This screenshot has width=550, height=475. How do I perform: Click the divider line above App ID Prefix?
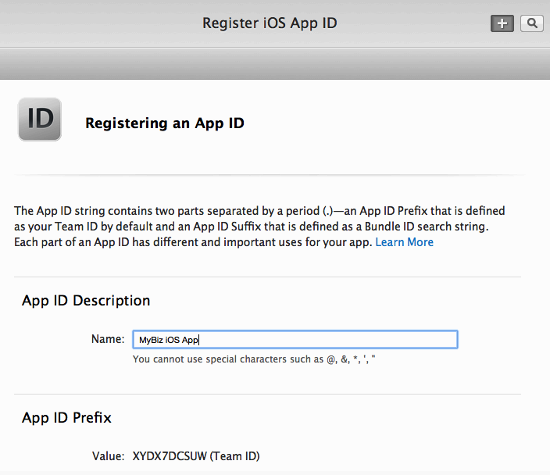click(x=267, y=394)
